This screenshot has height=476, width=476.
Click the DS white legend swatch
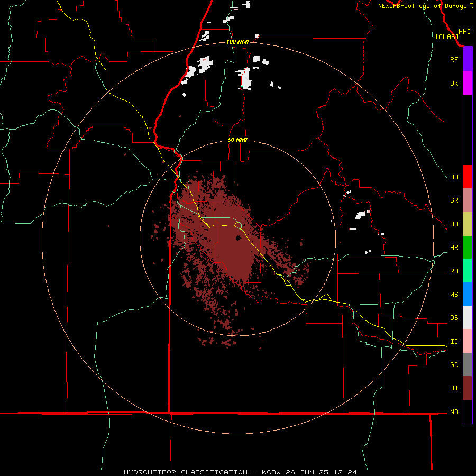(x=467, y=317)
